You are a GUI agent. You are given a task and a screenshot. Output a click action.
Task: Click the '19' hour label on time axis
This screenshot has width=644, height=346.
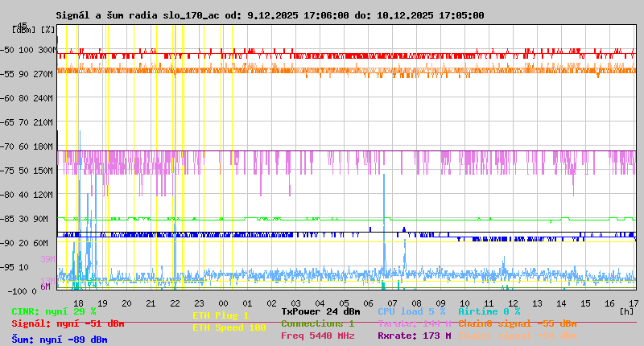(102, 303)
